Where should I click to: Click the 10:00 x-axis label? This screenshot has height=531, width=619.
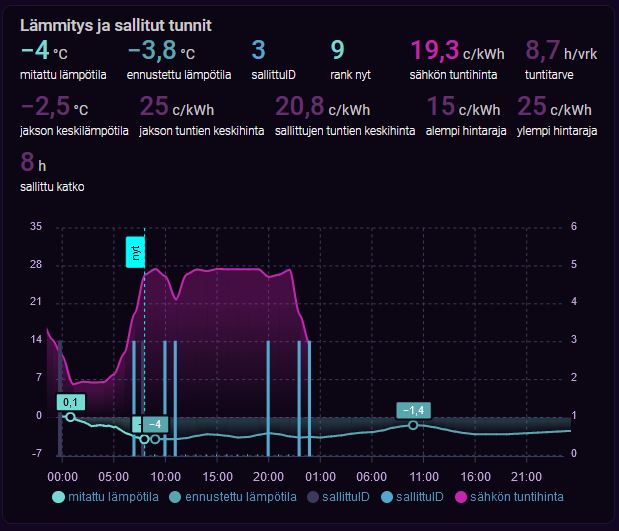coord(166,477)
